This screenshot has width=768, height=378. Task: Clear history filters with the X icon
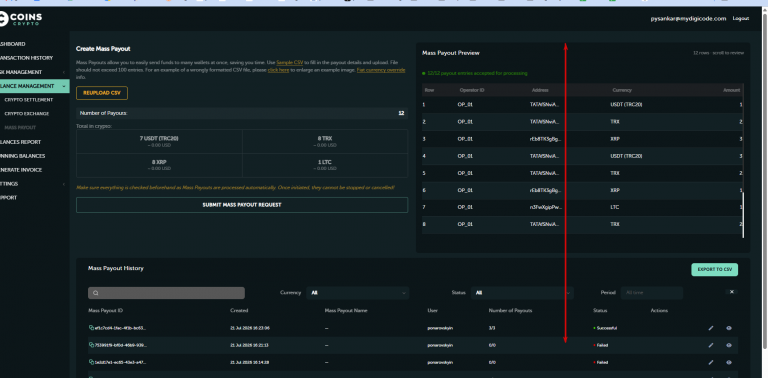[732, 292]
